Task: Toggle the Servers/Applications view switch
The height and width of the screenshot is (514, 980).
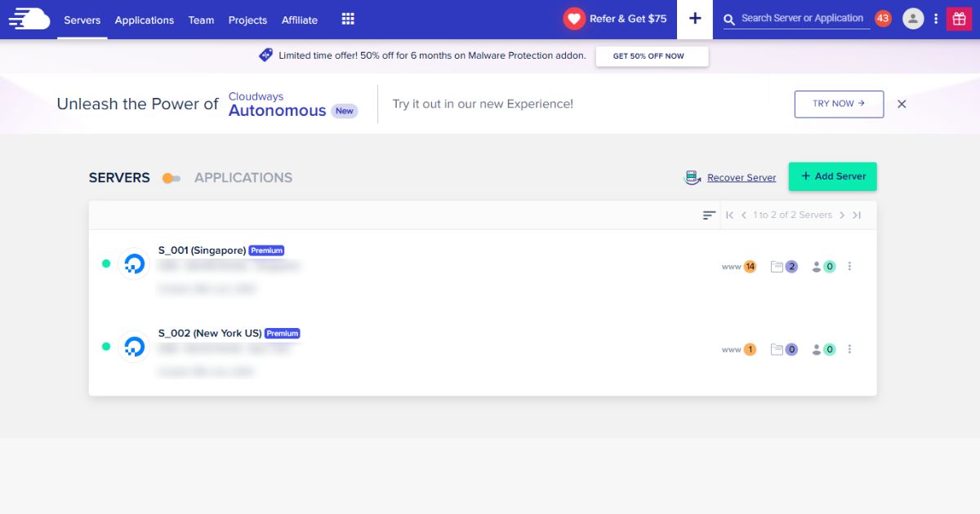Action: 171,178
